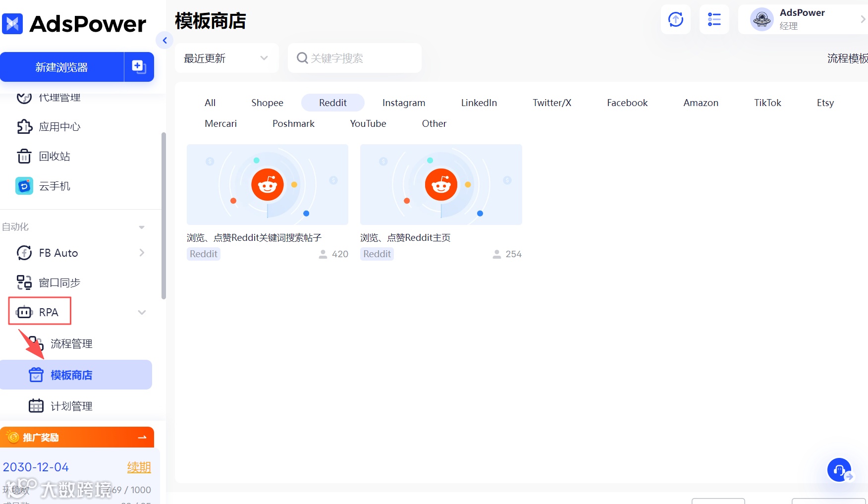Click the 420 user count
Viewport: 868px width, 504px height.
tap(340, 254)
